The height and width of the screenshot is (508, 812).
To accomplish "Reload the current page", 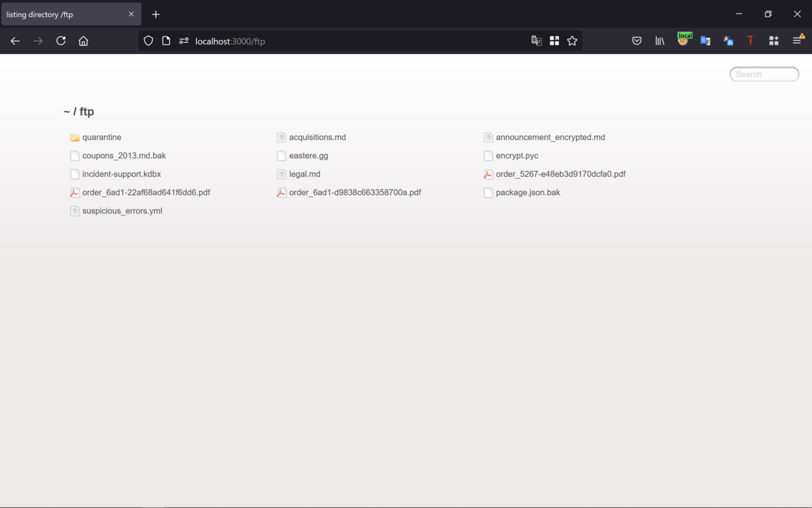I will pyautogui.click(x=61, y=41).
